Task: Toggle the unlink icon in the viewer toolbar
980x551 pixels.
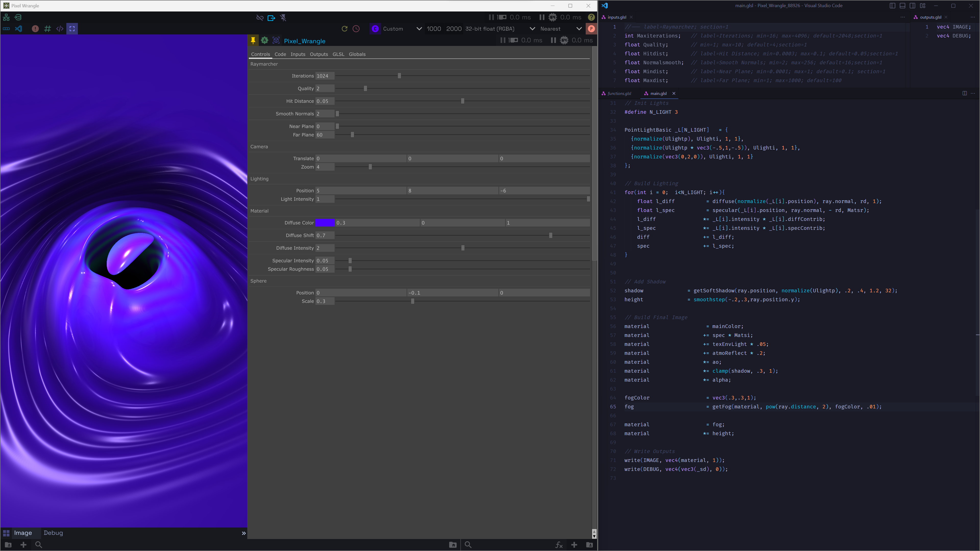Action: coord(260,18)
